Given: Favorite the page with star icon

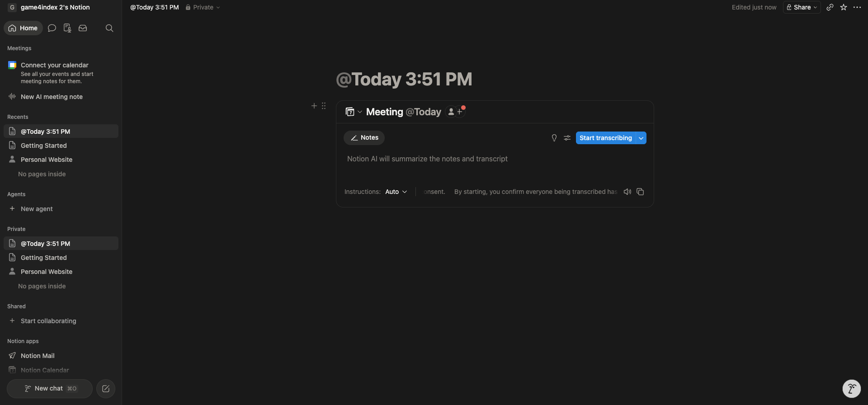Looking at the screenshot, I should 844,7.
